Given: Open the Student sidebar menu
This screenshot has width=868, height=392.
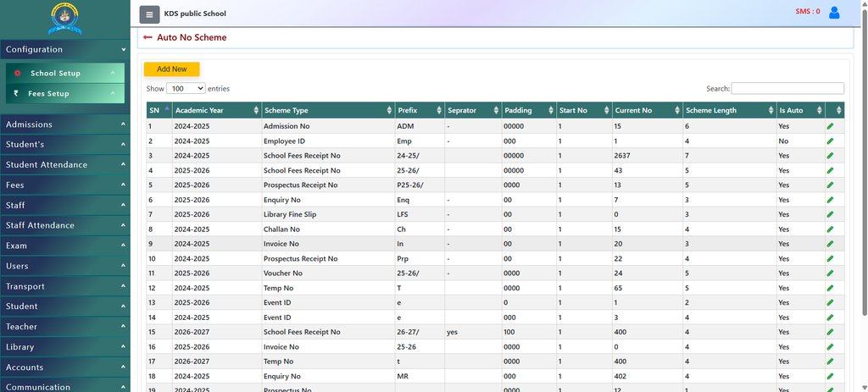Looking at the screenshot, I should pyautogui.click(x=64, y=306).
